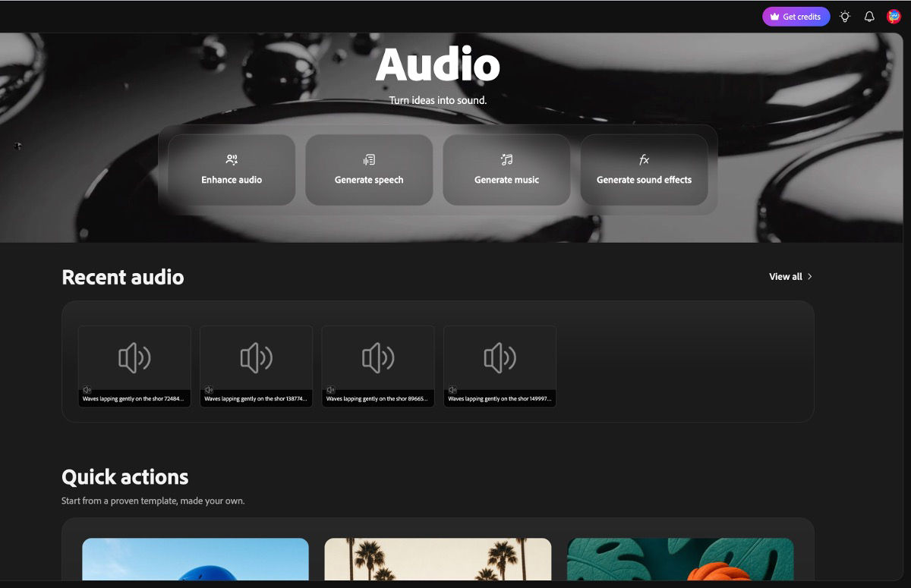
Task: Click View all recent audio
Action: click(790, 277)
